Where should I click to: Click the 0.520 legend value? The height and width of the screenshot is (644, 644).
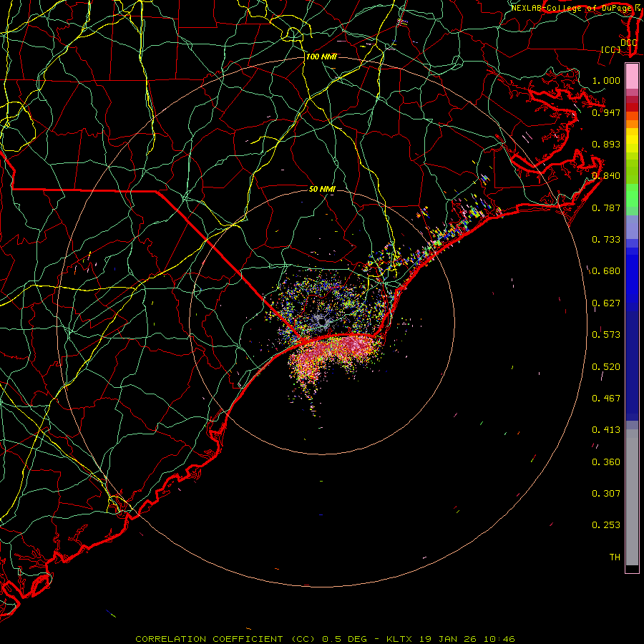point(606,366)
